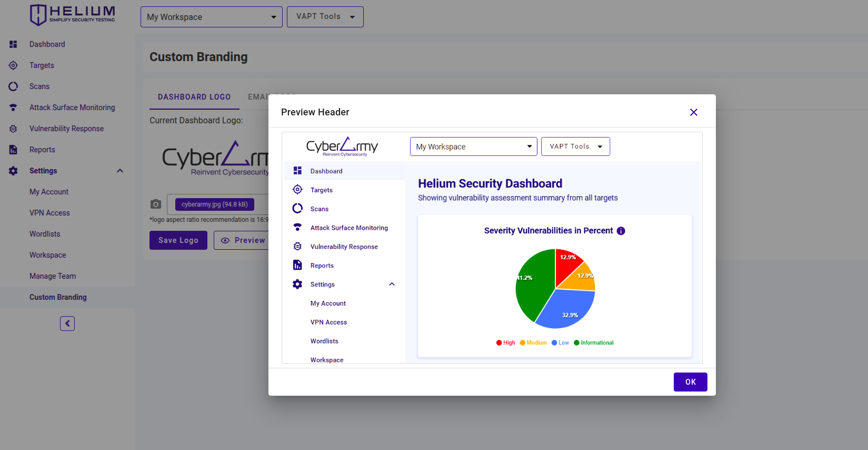This screenshot has width=868, height=450.
Task: Collapse the sidebar with the left arrow button
Action: [67, 324]
